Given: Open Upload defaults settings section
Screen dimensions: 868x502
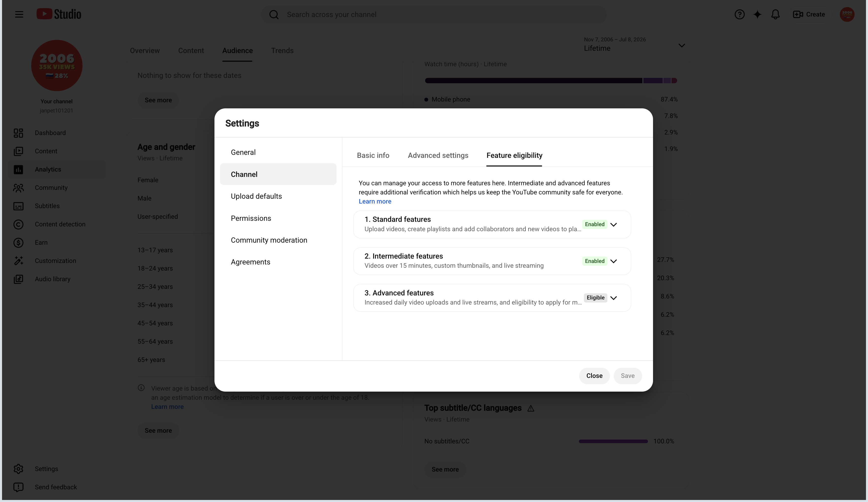Looking at the screenshot, I should coord(278,196).
